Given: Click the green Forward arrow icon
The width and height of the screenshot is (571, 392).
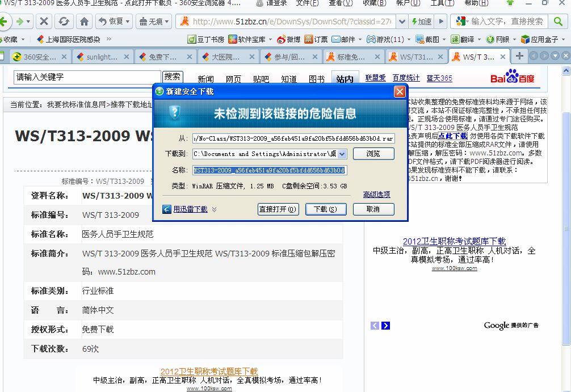Looking at the screenshot, I should pyautogui.click(x=21, y=22).
